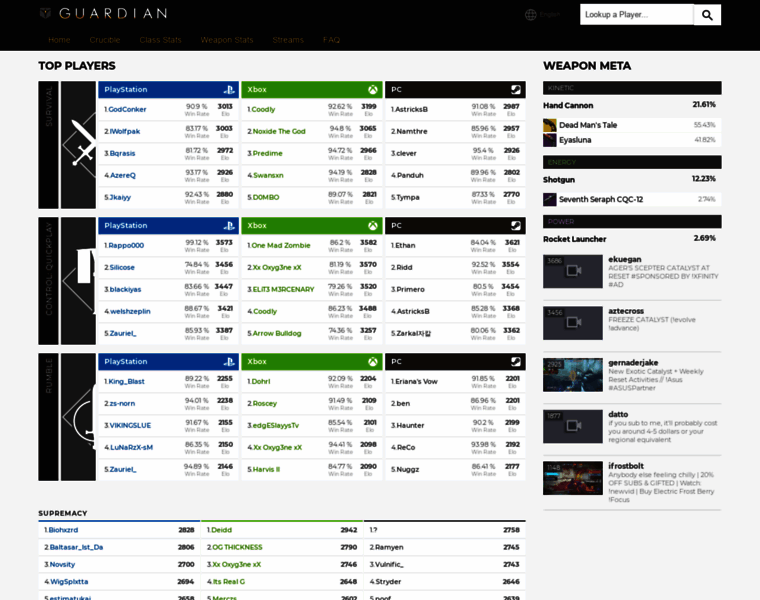Open the Weapon Stats page
Screen dimensions: 760x600
click(227, 40)
